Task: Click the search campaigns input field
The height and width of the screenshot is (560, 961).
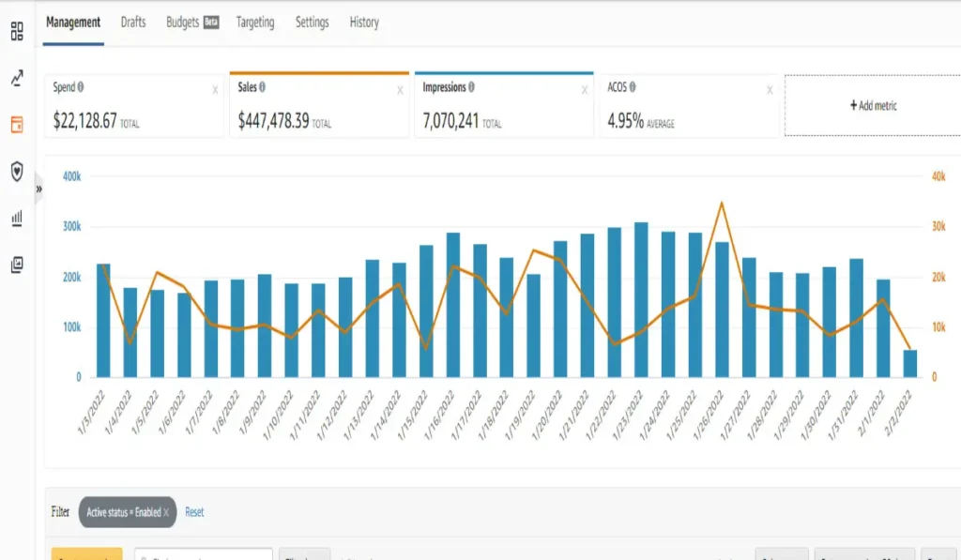Action: click(x=202, y=555)
